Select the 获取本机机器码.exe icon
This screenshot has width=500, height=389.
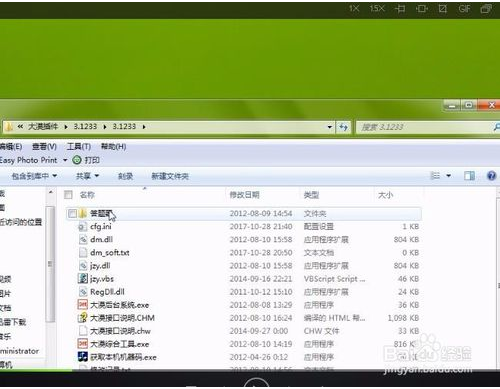point(83,357)
